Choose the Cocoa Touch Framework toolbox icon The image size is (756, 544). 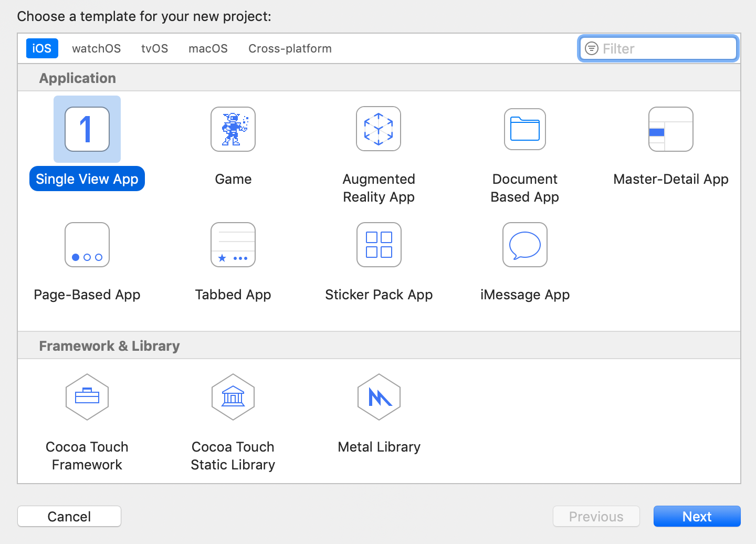coord(87,397)
